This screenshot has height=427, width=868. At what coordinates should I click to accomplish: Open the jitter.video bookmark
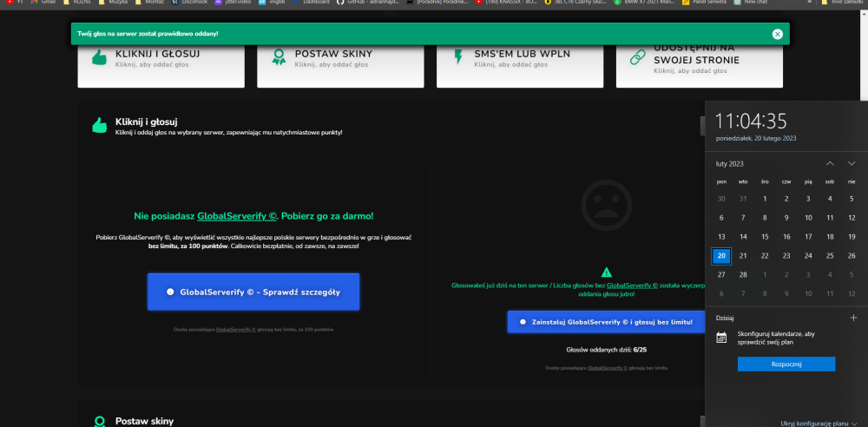(234, 3)
